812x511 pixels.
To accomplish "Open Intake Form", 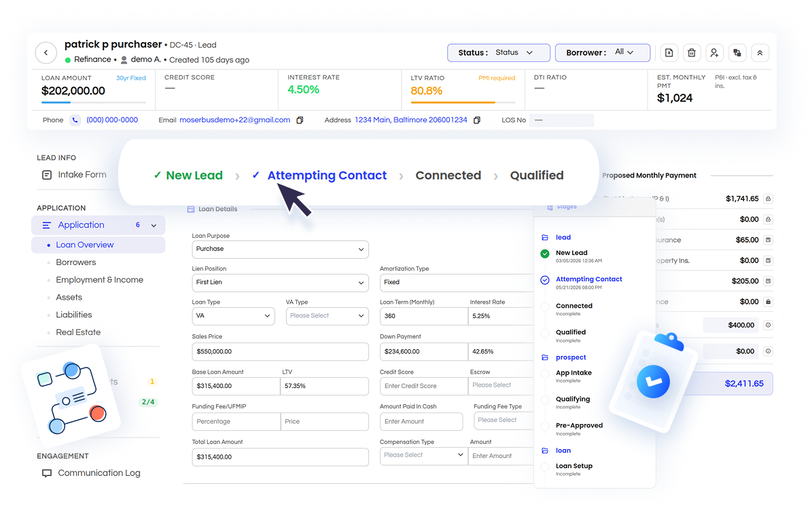I will pyautogui.click(x=82, y=175).
